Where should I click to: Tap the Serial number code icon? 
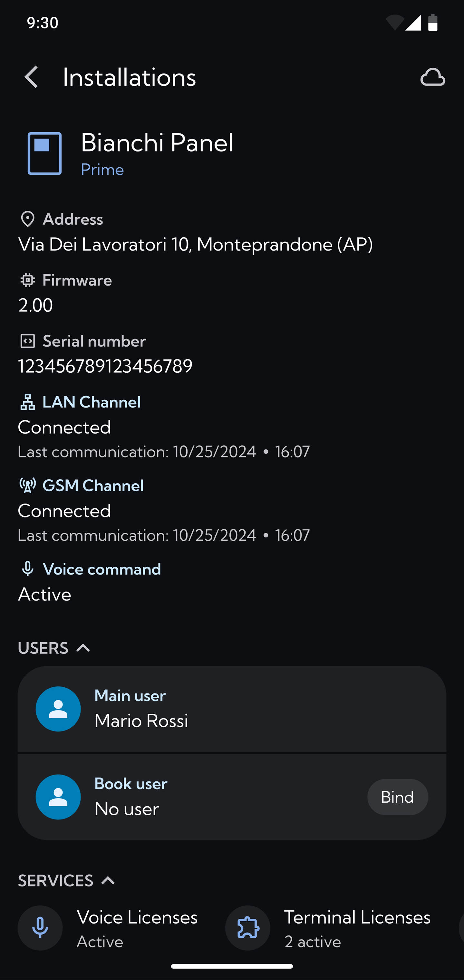27,341
